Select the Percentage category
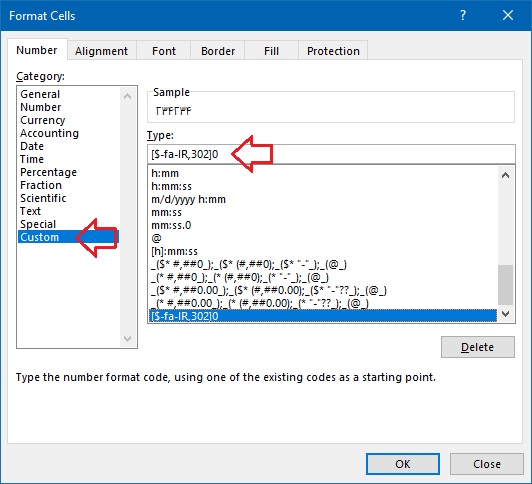The height and width of the screenshot is (484, 532). tap(48, 172)
